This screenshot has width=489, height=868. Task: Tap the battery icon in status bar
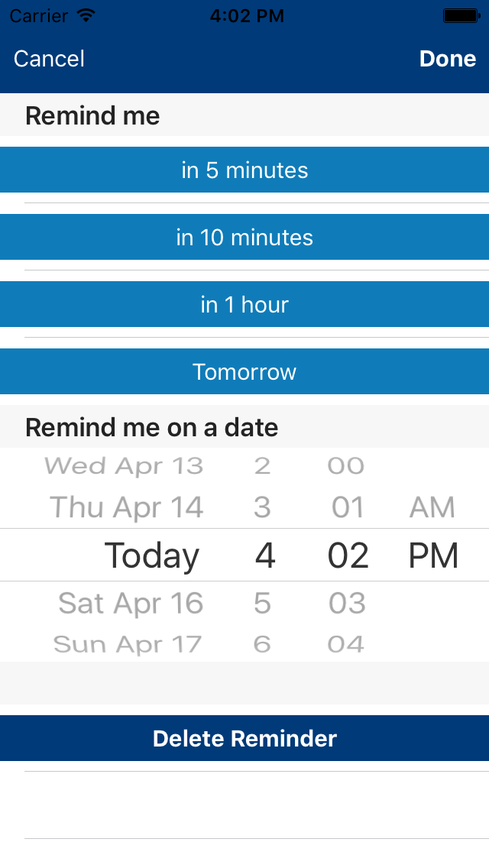click(461, 15)
